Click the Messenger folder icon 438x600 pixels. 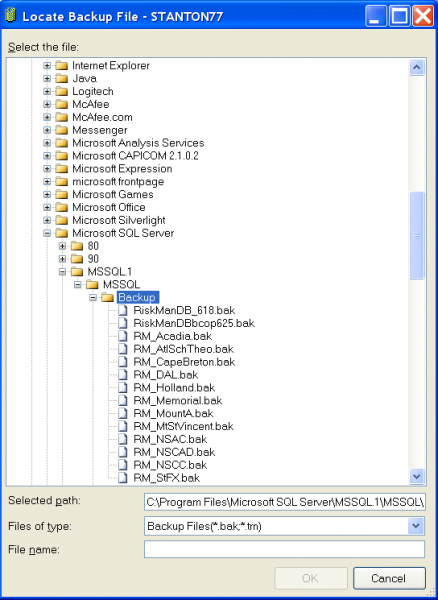coord(62,130)
